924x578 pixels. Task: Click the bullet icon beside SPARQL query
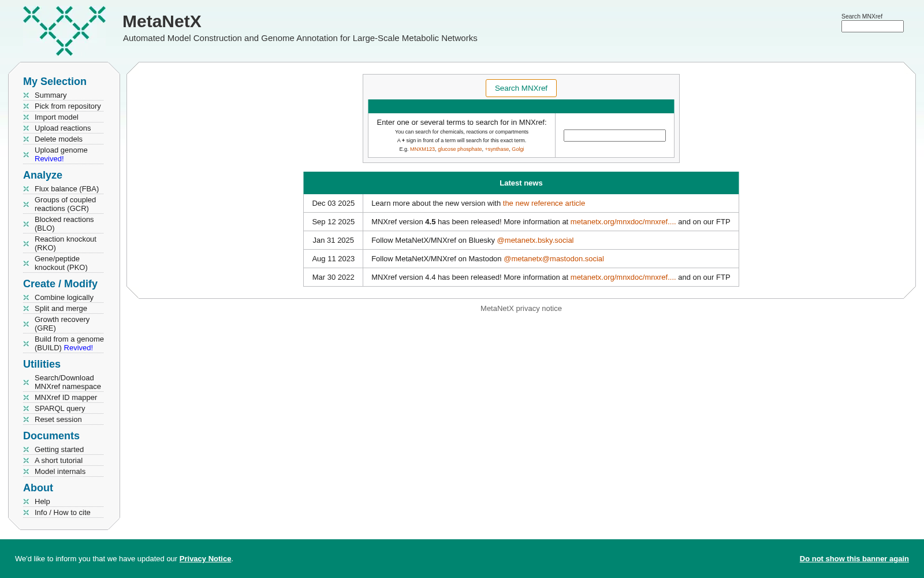(26, 409)
